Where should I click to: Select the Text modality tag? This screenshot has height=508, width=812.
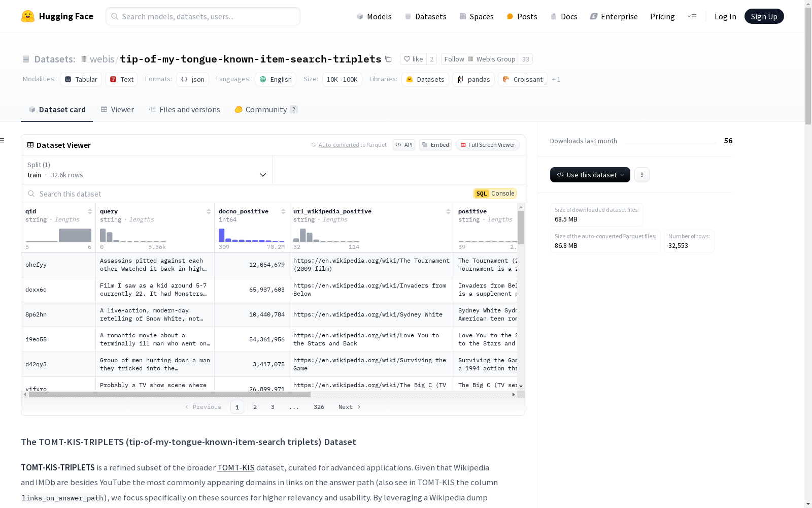tap(122, 79)
